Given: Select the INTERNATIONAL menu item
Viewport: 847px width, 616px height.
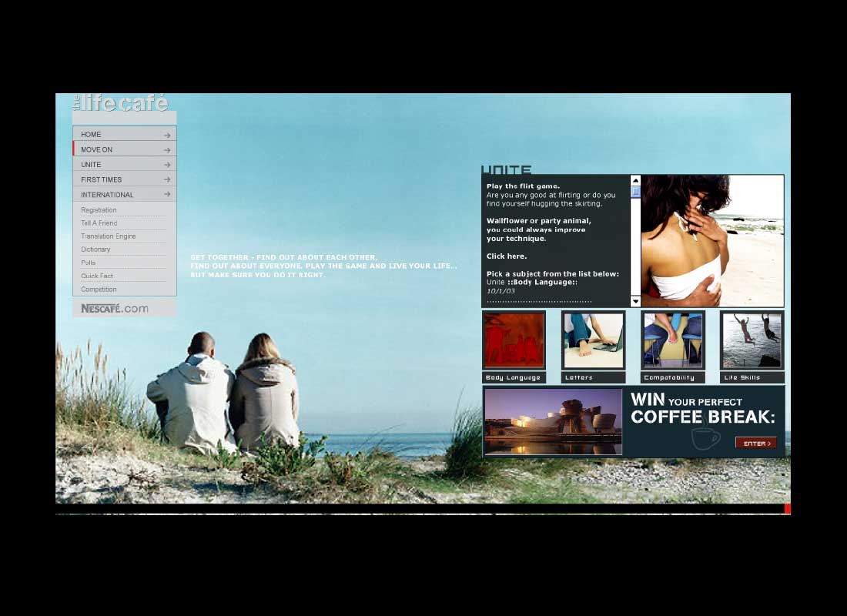Looking at the screenshot, I should [125, 195].
